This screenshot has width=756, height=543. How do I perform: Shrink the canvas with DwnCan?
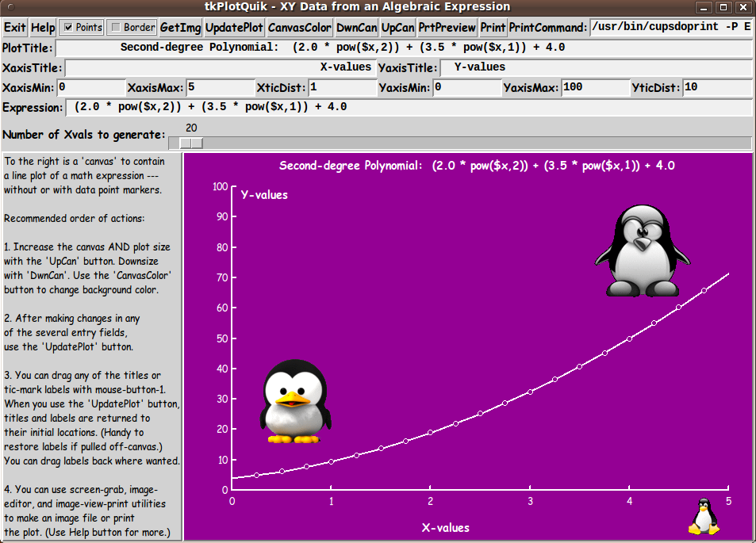pos(357,28)
